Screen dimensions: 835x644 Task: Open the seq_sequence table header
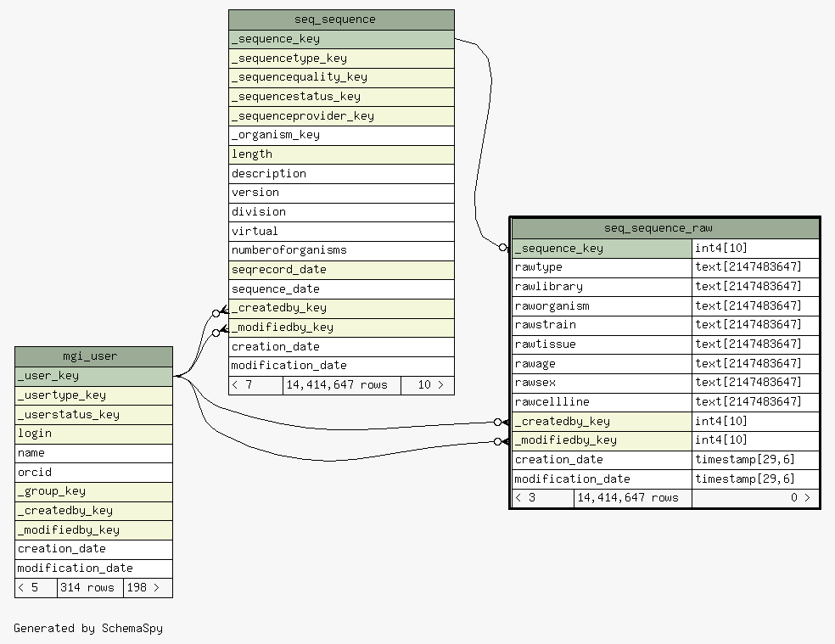(x=341, y=20)
